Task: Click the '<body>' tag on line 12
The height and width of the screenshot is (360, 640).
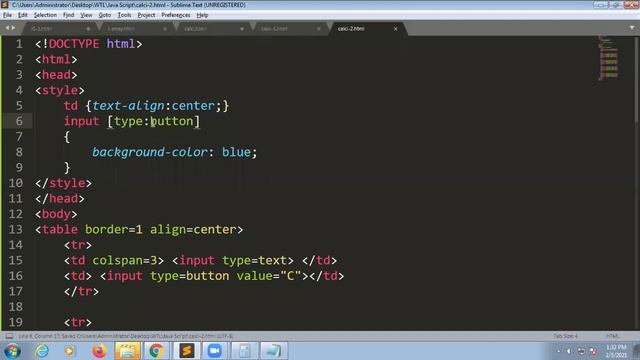Action: [x=56, y=214]
